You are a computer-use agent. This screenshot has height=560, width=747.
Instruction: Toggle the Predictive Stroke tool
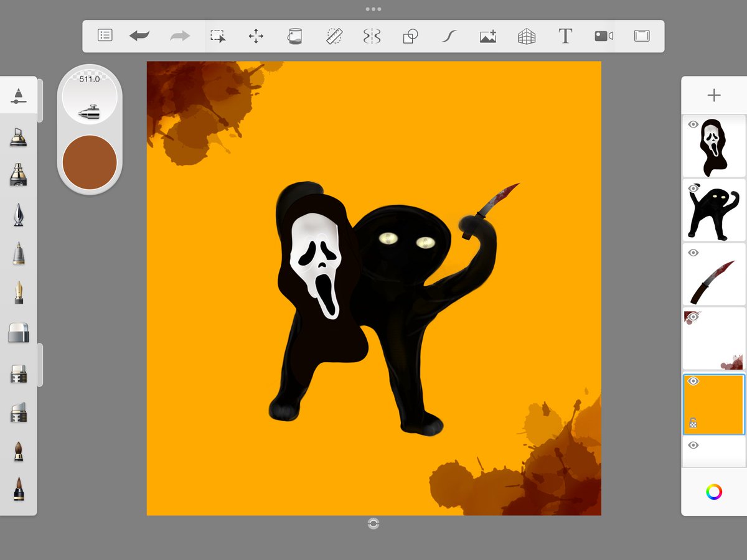pyautogui.click(x=449, y=36)
